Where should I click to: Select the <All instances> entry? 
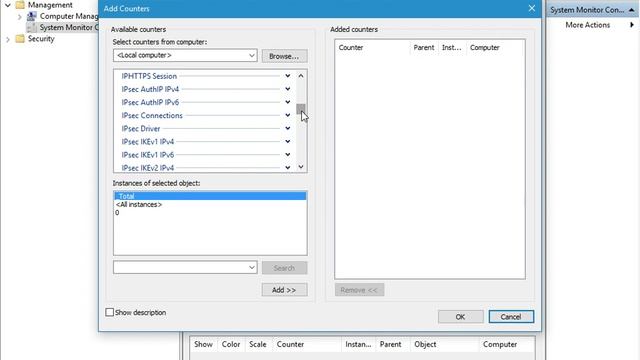pos(139,204)
